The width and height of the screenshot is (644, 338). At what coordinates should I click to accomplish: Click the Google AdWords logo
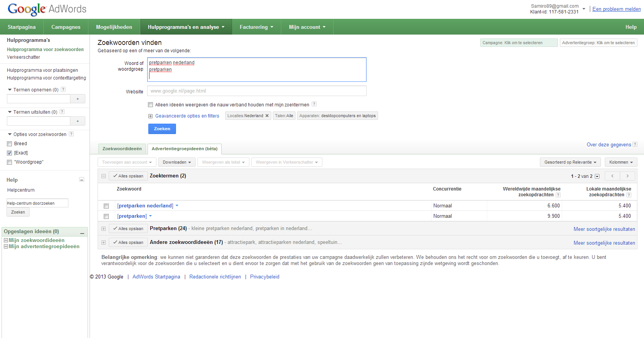point(47,9)
